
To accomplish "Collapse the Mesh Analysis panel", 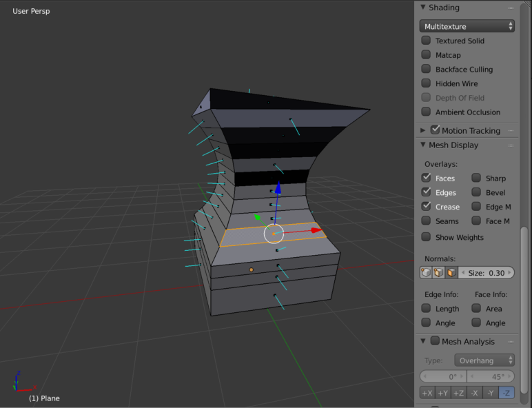I will click(x=423, y=341).
